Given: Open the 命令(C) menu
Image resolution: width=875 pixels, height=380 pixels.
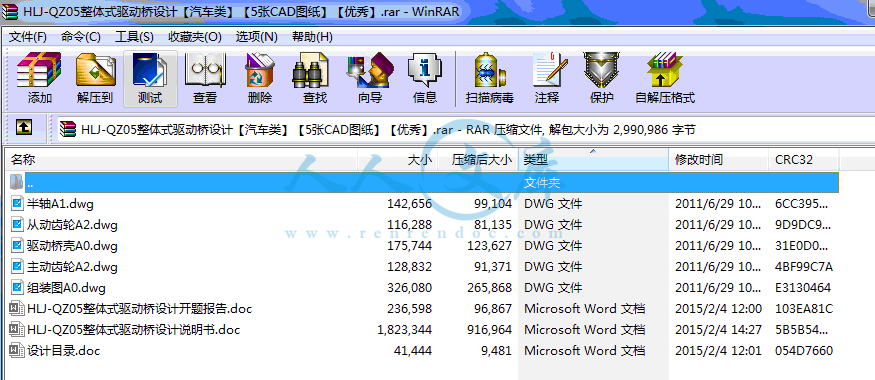Looking at the screenshot, I should pos(80,37).
